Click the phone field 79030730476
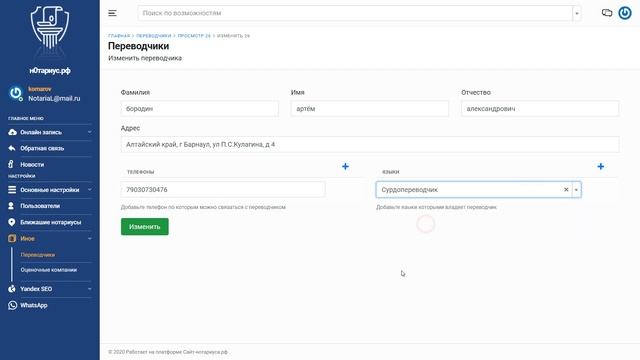Image resolution: width=640 pixels, height=360 pixels. [x=223, y=189]
